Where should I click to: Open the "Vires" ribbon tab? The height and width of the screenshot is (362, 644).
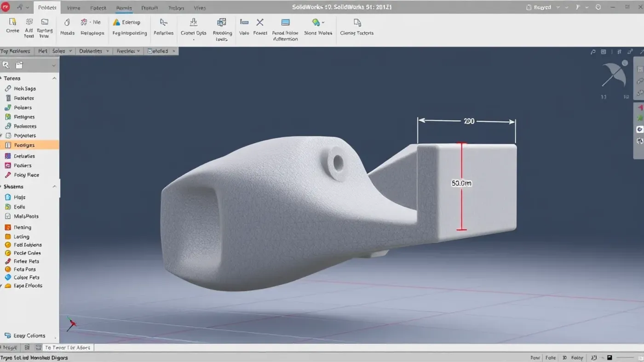200,8
